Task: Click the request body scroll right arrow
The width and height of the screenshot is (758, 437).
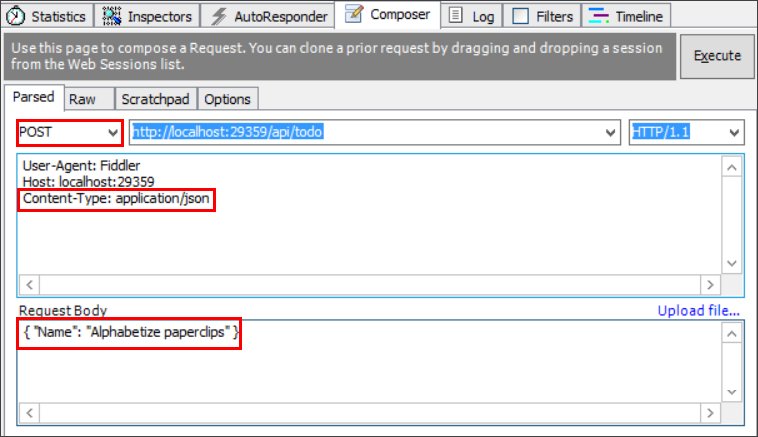Action: pyautogui.click(x=710, y=413)
